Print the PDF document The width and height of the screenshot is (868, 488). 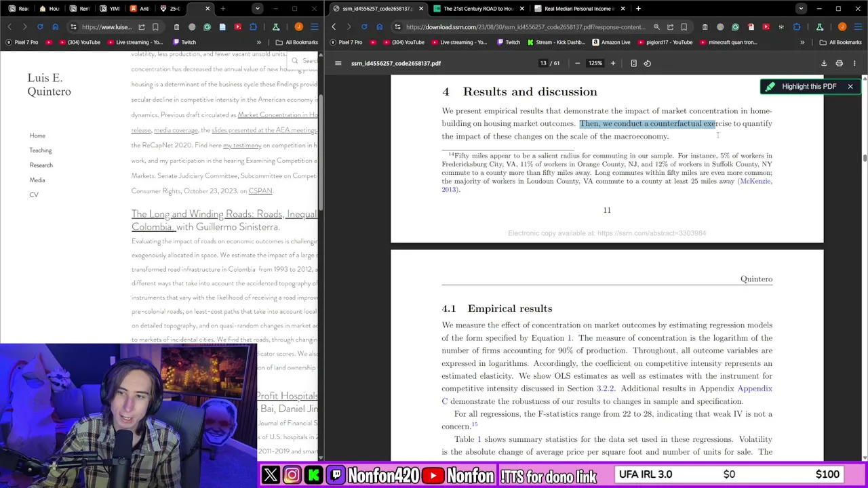(x=839, y=63)
